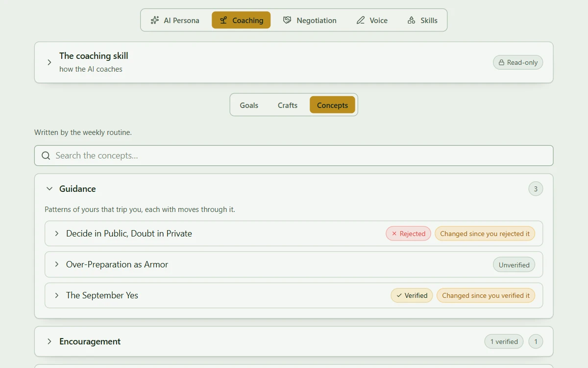Click the Encouragement count badge showing 1
The height and width of the screenshot is (368, 588).
(536, 342)
